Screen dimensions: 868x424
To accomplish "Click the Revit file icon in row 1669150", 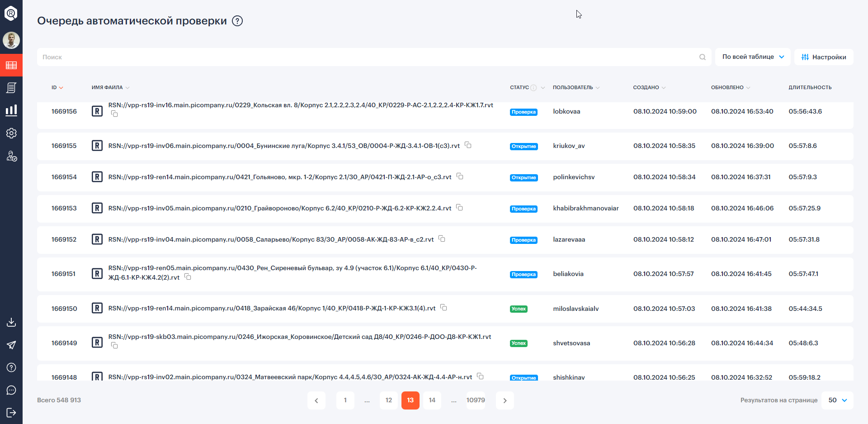I will tap(97, 308).
